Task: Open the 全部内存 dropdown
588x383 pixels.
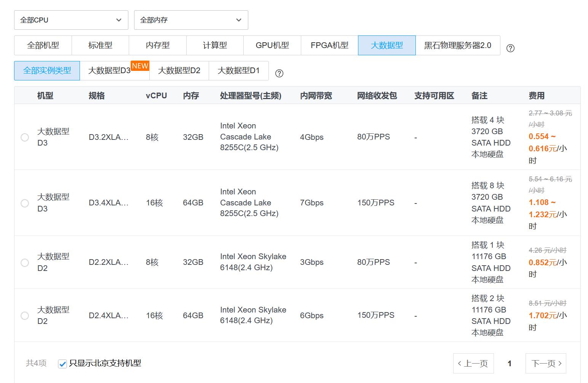Action: (x=191, y=20)
